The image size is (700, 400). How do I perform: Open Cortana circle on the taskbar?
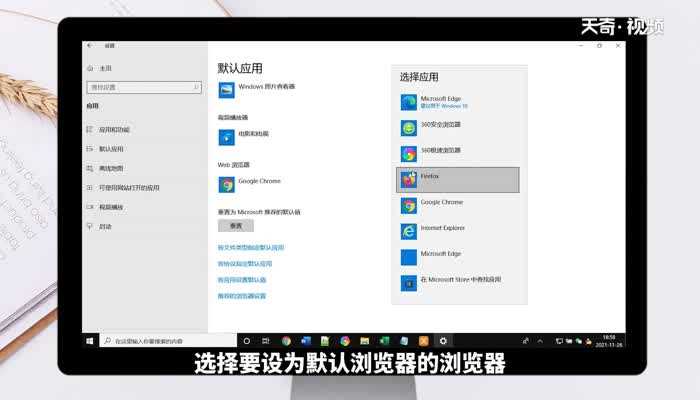(246, 341)
